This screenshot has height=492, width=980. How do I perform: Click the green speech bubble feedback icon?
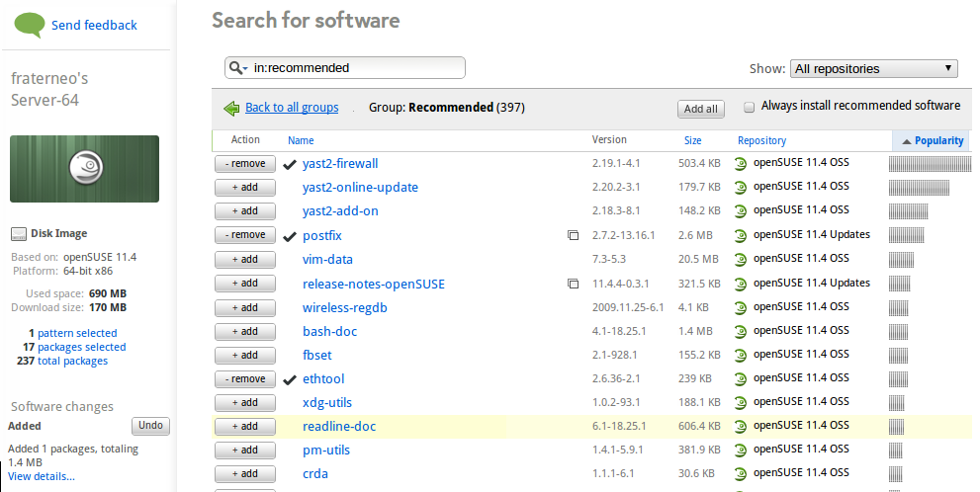tap(30, 25)
